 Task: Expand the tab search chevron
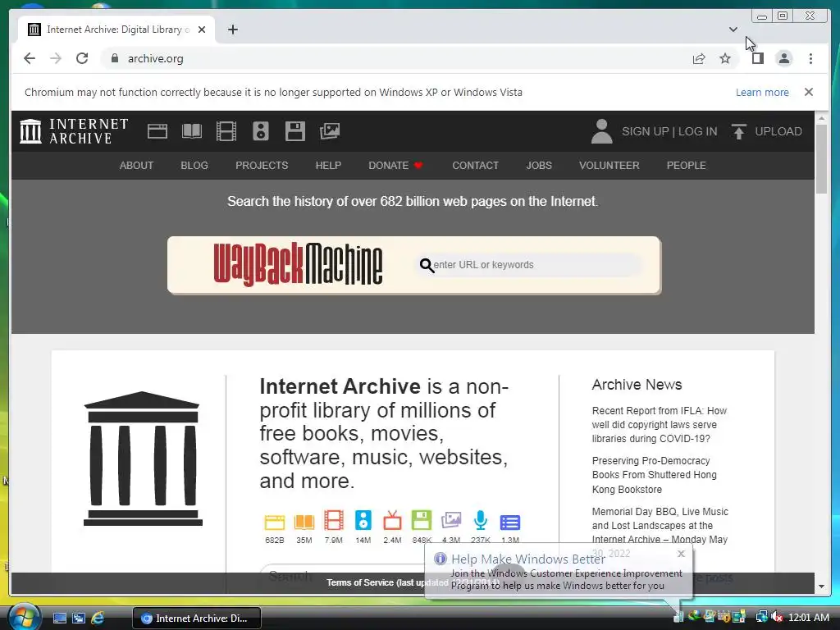pyautogui.click(x=733, y=30)
